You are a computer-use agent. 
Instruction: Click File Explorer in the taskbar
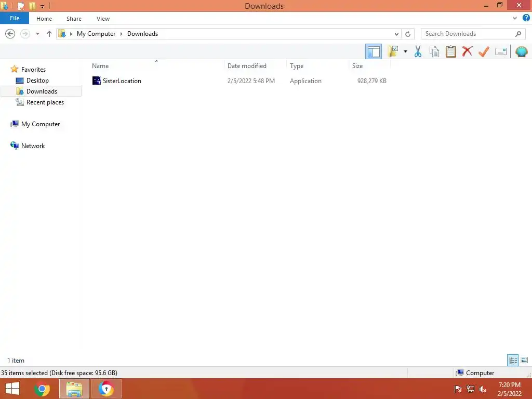click(x=74, y=389)
